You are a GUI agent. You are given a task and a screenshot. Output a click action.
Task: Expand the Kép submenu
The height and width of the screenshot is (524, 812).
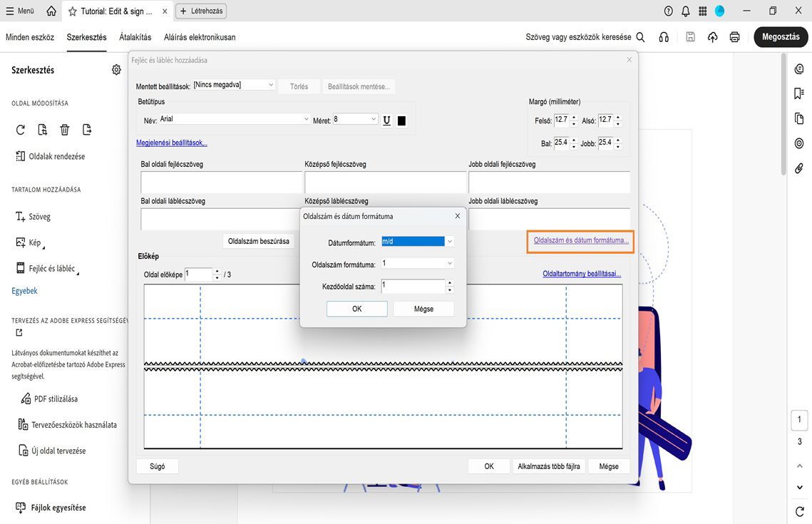[x=43, y=248]
